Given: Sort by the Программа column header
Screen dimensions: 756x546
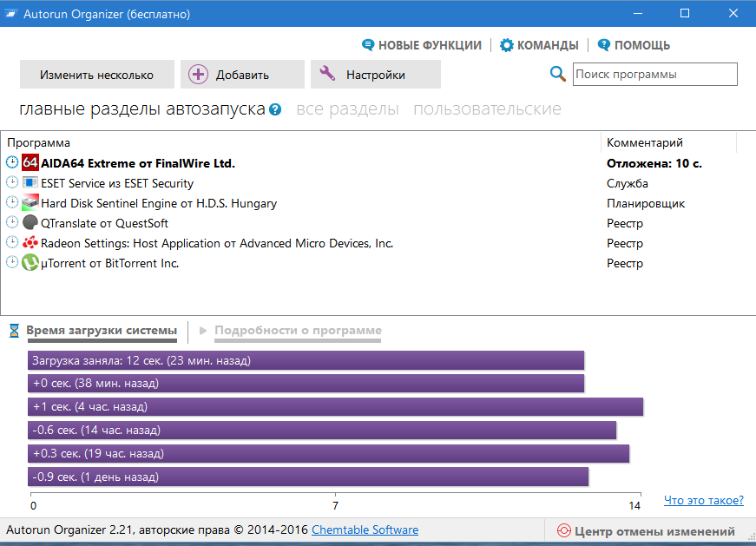Looking at the screenshot, I should [x=301, y=142].
